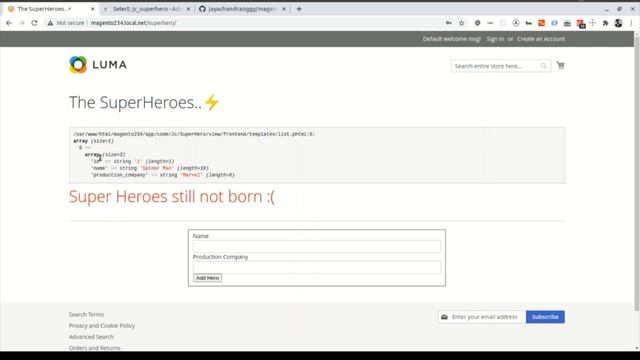Click the 'Spider Man' value in debug output
This screenshot has height=360, width=640.
coord(157,168)
